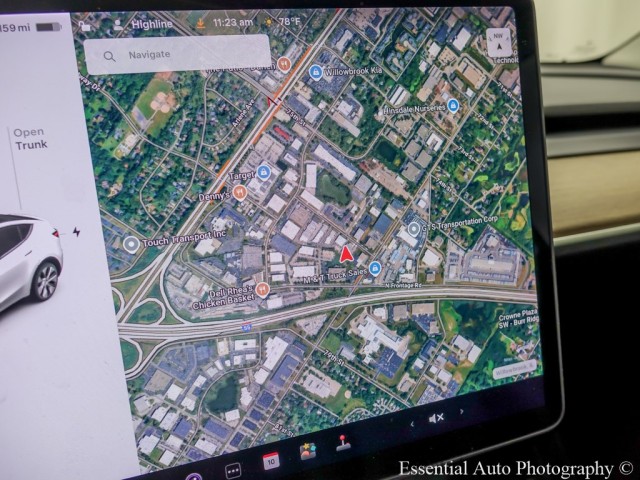The width and height of the screenshot is (640, 480).
Task: Tap the battery range indicator
Action: [31, 28]
